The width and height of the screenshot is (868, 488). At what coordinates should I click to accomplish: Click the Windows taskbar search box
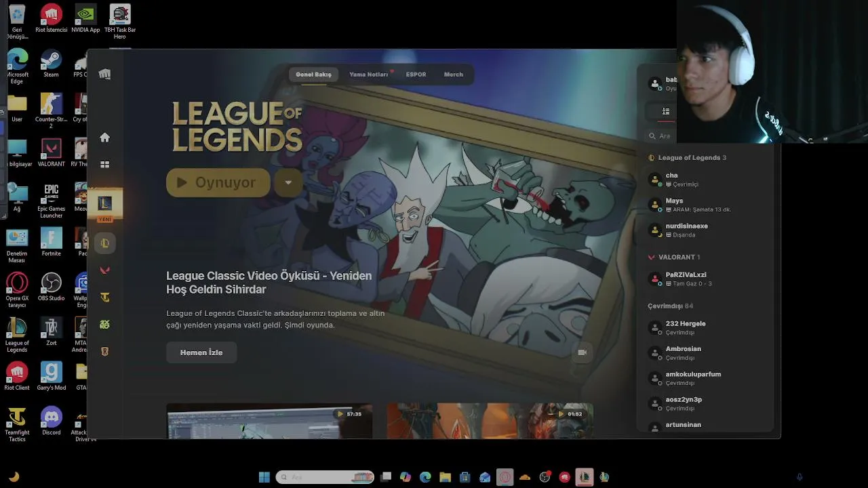[325, 477]
